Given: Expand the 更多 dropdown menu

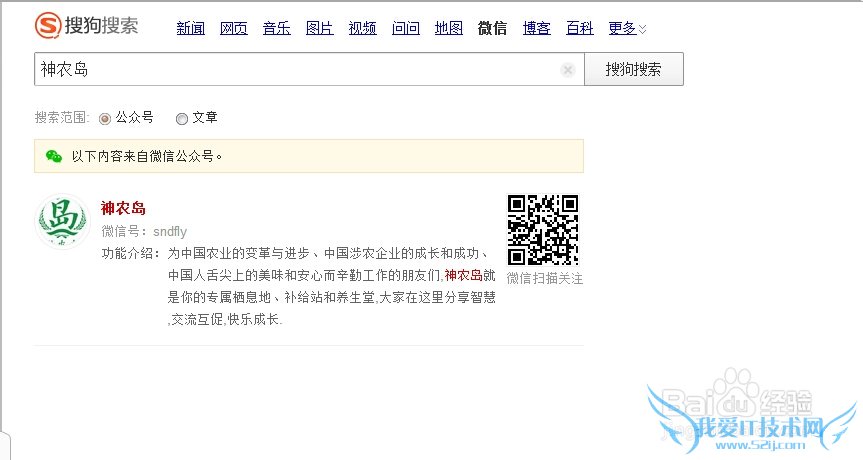Looking at the screenshot, I should click(627, 28).
